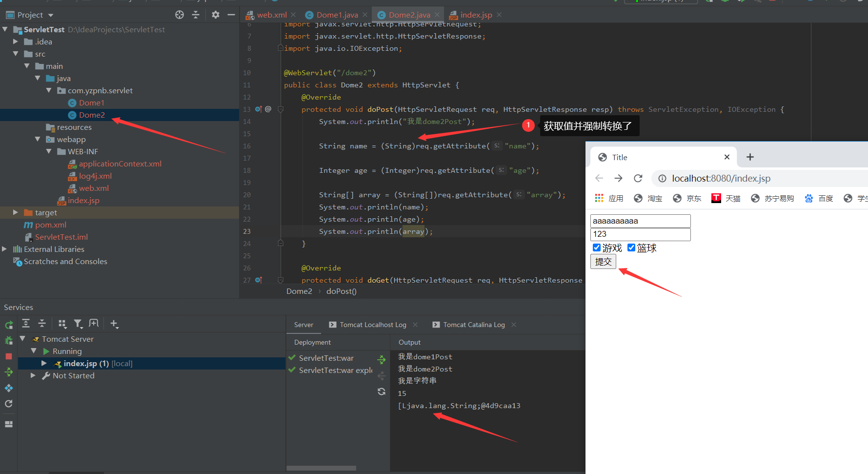The image size is (868, 474).
Task: Collapse the Tomcat Server node
Action: [x=22, y=338]
